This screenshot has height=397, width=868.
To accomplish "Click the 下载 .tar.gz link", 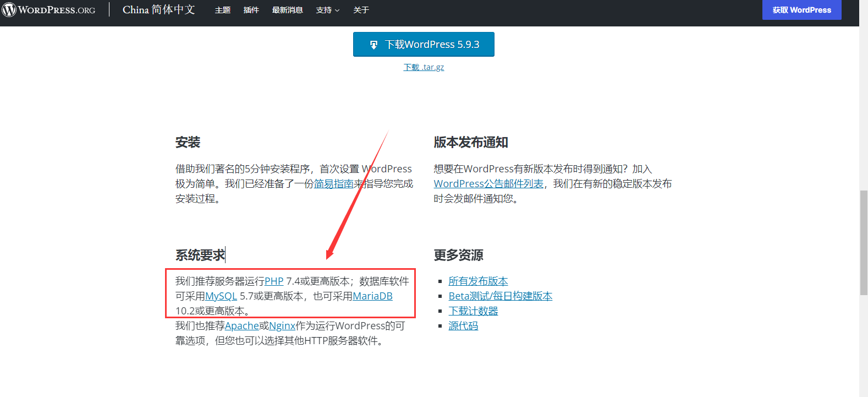I will coord(424,67).
